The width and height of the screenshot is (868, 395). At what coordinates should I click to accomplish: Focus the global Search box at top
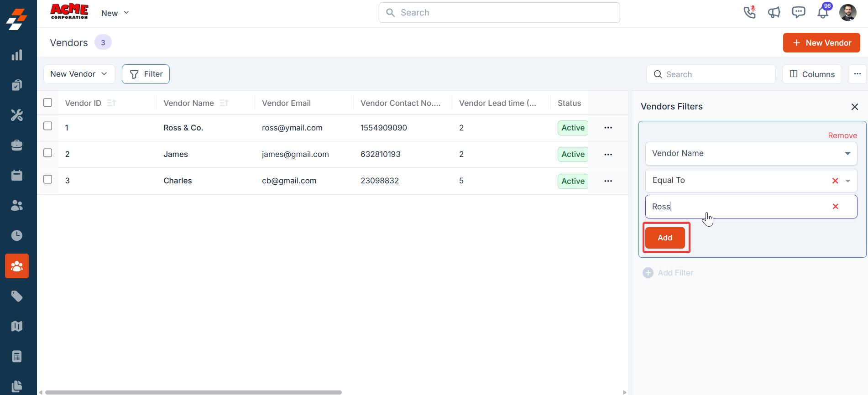[x=499, y=13]
